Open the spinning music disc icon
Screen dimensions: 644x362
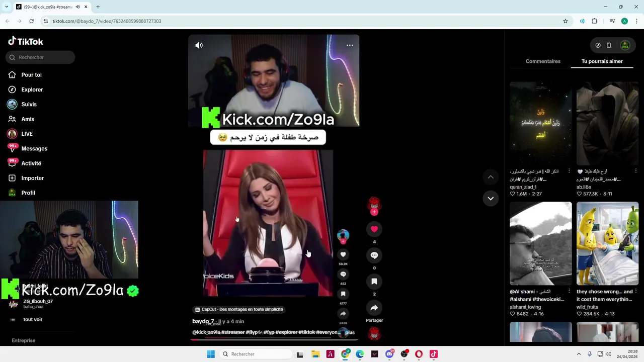pyautogui.click(x=374, y=334)
